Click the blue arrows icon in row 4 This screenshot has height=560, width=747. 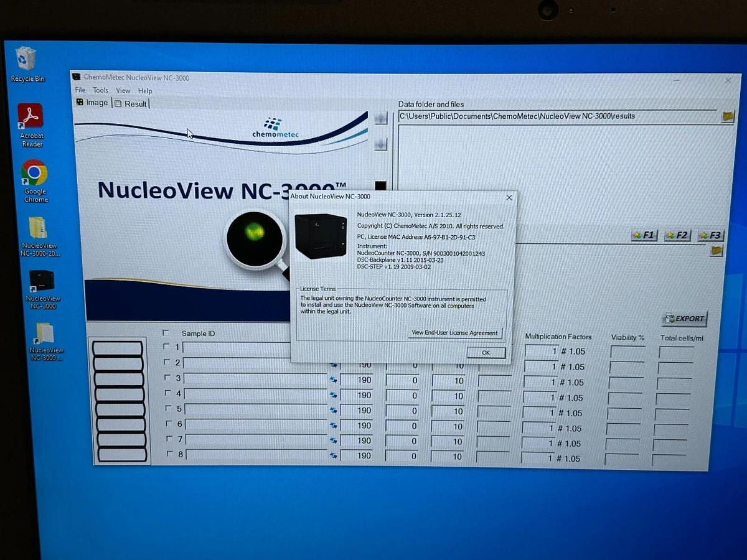333,395
